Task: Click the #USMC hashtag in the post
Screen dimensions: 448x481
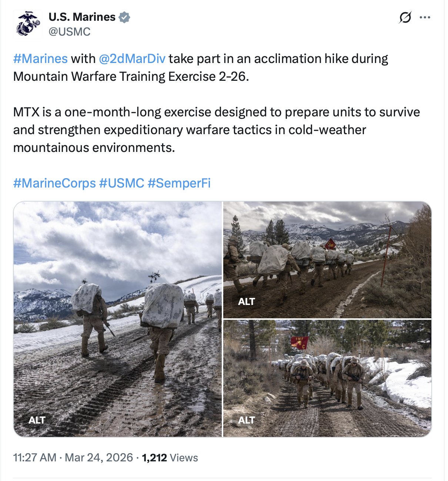Action: coord(122,183)
